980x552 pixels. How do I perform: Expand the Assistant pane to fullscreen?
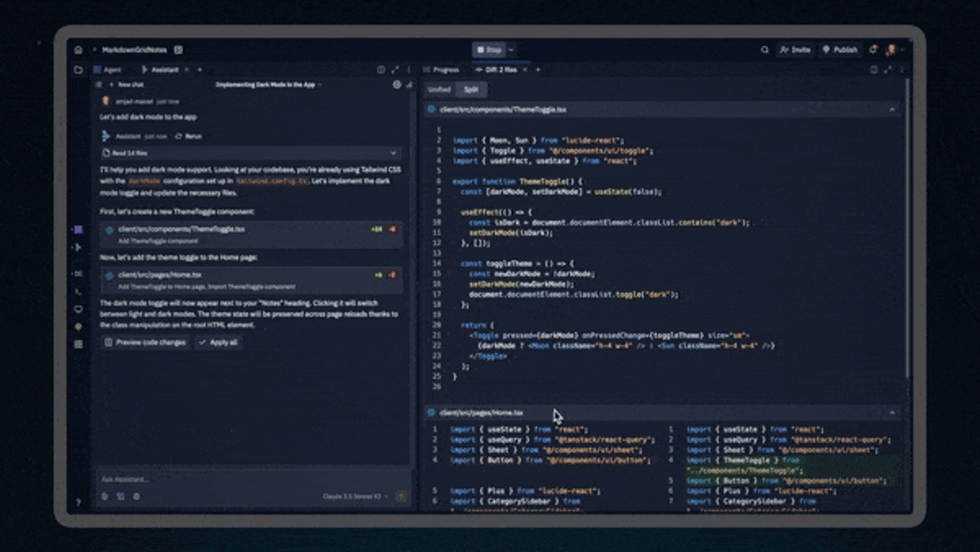pyautogui.click(x=395, y=70)
